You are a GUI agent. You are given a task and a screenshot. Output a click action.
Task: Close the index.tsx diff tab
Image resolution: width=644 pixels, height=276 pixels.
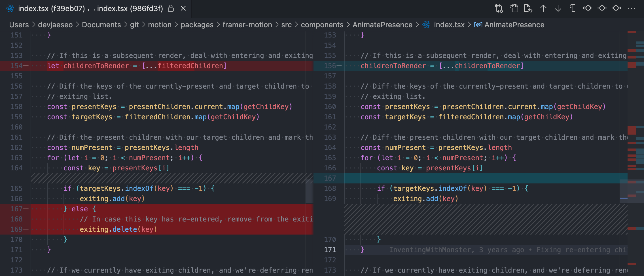tap(183, 9)
